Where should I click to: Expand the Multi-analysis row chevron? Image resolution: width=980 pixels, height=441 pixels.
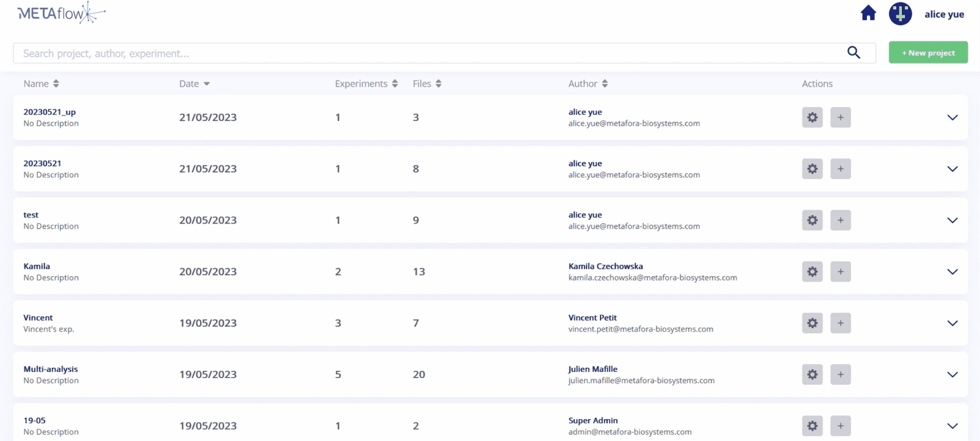point(952,374)
